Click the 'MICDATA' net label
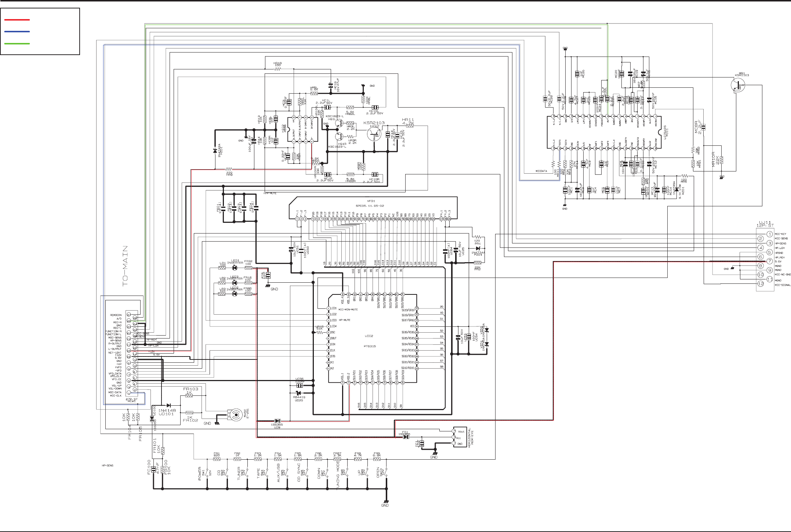 541,171
